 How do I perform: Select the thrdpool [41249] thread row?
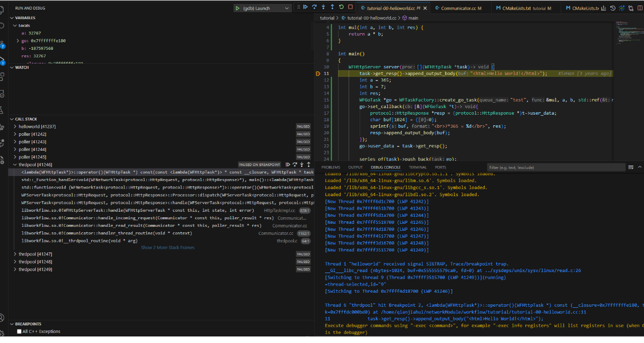tap(161, 270)
